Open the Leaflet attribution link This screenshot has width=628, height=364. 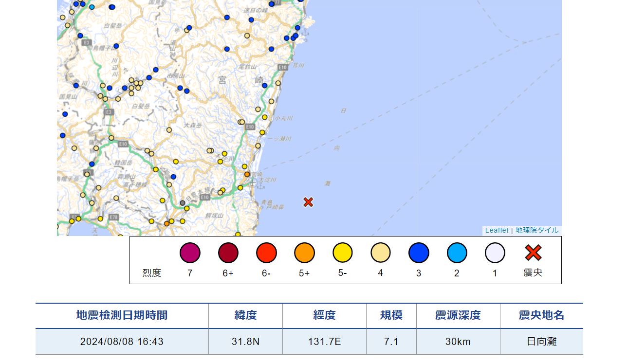pyautogui.click(x=497, y=230)
